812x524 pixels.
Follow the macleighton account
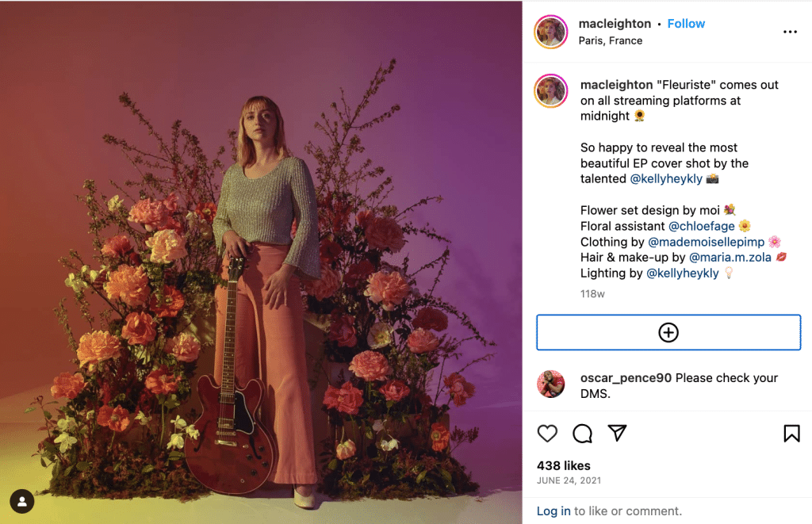(x=686, y=24)
